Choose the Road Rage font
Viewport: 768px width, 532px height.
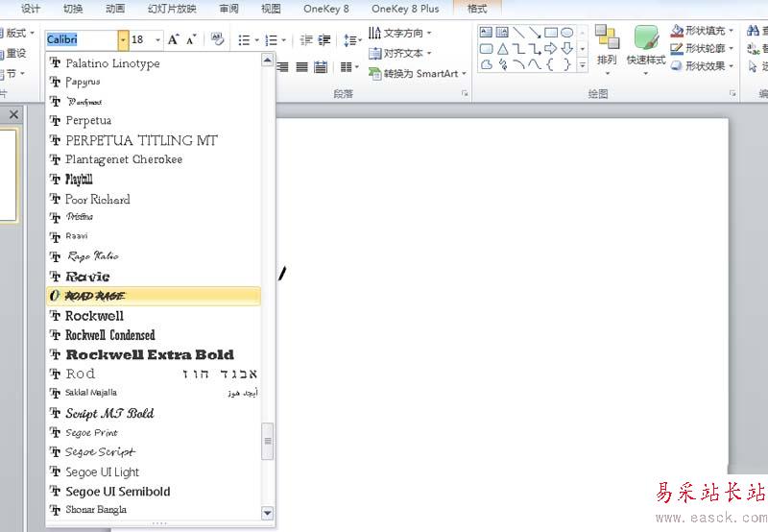coord(154,296)
